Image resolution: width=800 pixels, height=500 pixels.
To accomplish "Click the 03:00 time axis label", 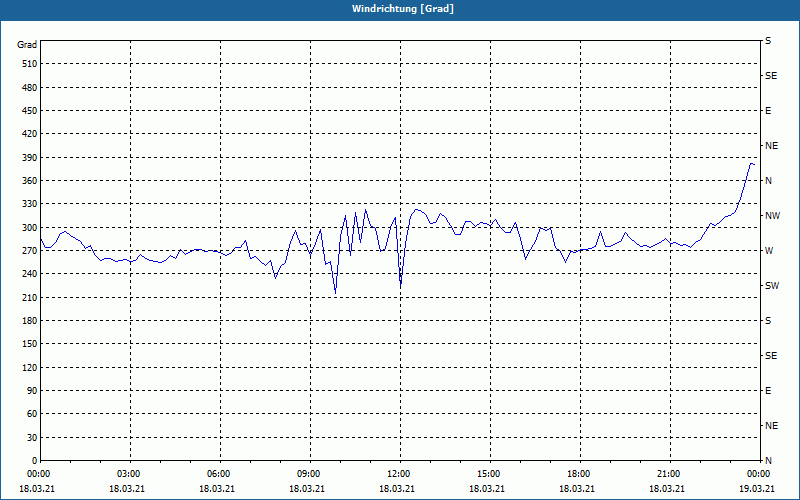I will pos(131,474).
